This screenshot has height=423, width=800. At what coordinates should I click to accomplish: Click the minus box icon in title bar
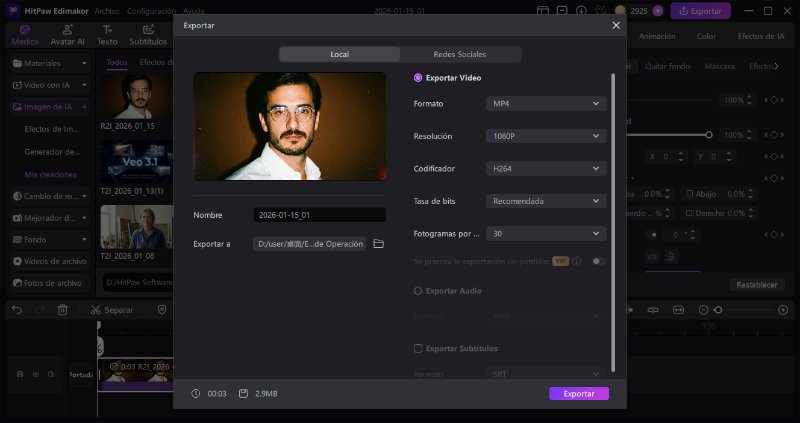(562, 11)
